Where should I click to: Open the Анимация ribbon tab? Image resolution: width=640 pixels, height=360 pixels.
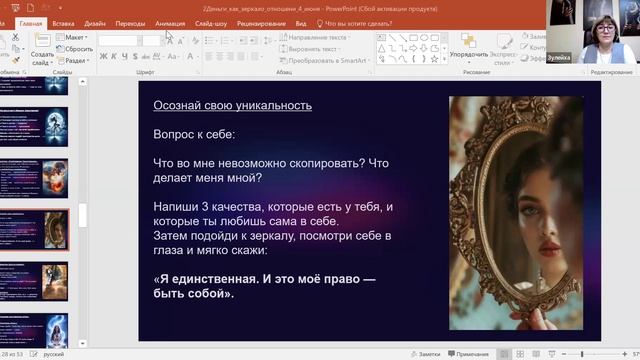click(170, 24)
